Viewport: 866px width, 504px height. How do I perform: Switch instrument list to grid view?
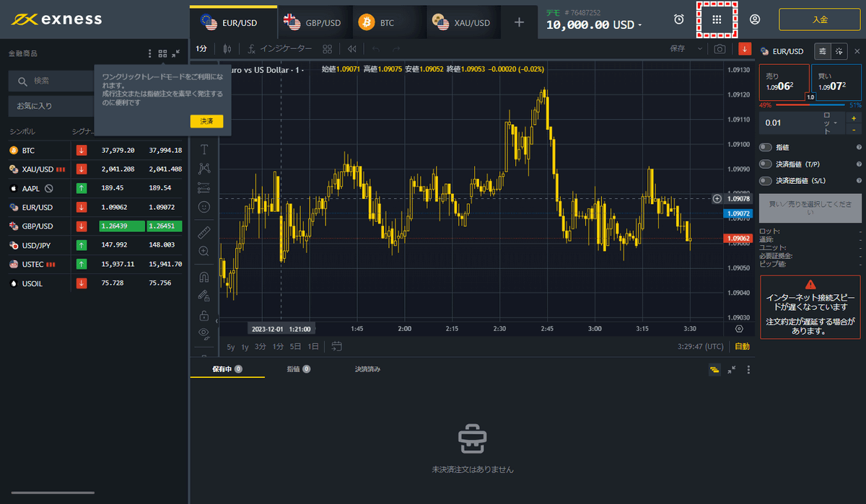click(x=162, y=53)
